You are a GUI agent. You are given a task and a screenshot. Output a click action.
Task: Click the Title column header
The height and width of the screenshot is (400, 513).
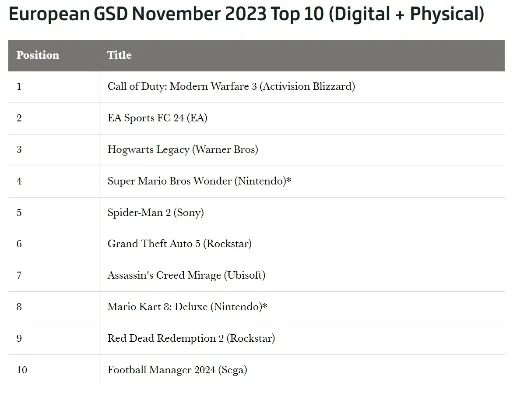[x=119, y=55]
